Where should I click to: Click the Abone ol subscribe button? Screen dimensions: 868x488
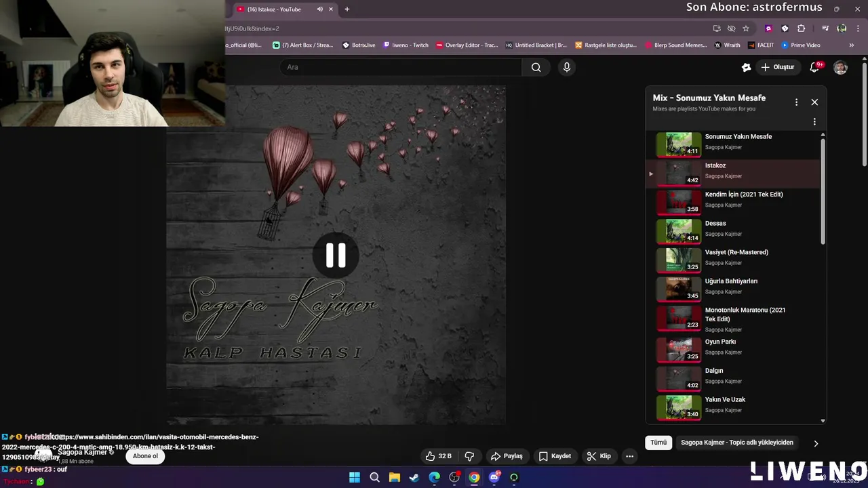(145, 456)
